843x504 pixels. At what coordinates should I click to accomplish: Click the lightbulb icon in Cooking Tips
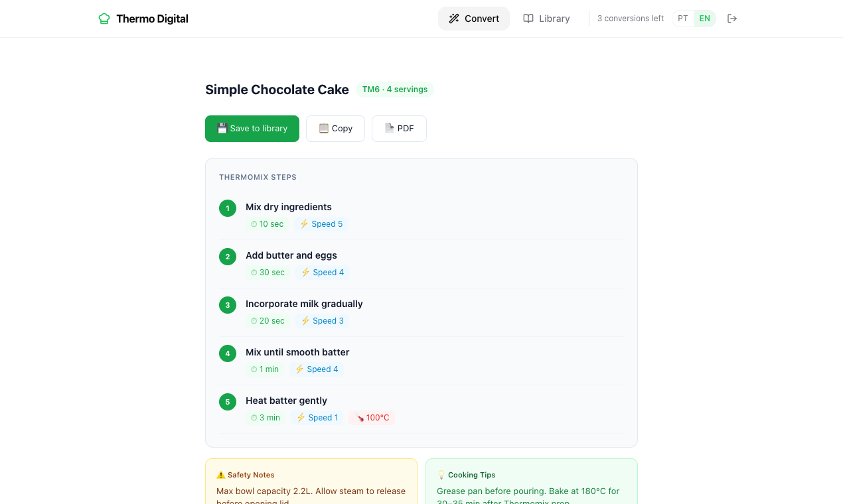(x=441, y=475)
